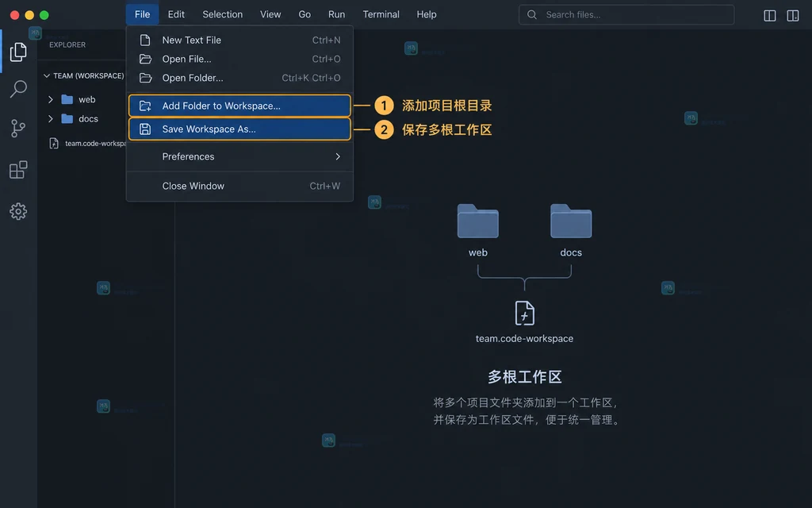Click the Save Workspace As disk icon

pos(145,129)
